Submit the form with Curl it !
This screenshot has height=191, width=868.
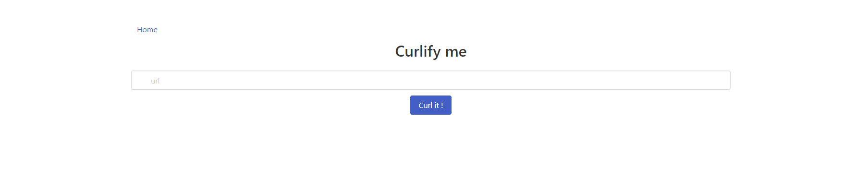[430, 105]
